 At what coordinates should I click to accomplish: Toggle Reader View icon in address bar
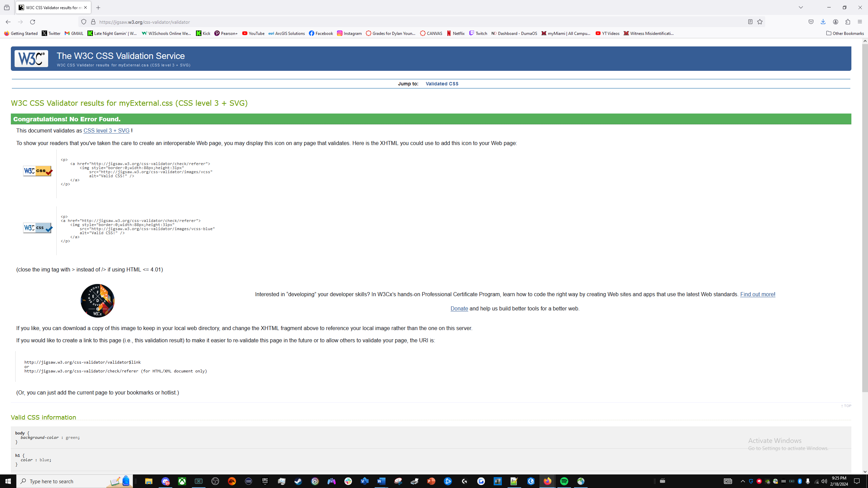(x=750, y=22)
